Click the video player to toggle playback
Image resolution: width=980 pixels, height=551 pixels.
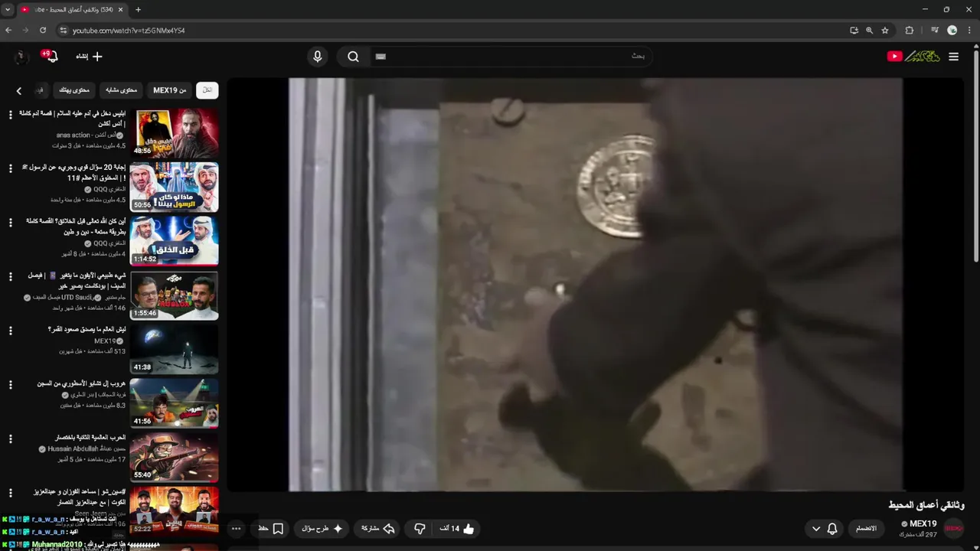pyautogui.click(x=596, y=285)
